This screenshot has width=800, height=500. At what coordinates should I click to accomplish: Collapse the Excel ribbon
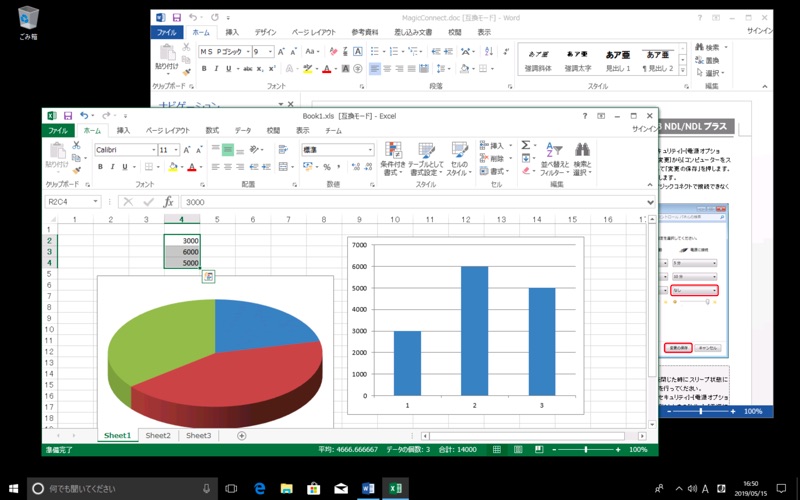[649, 185]
